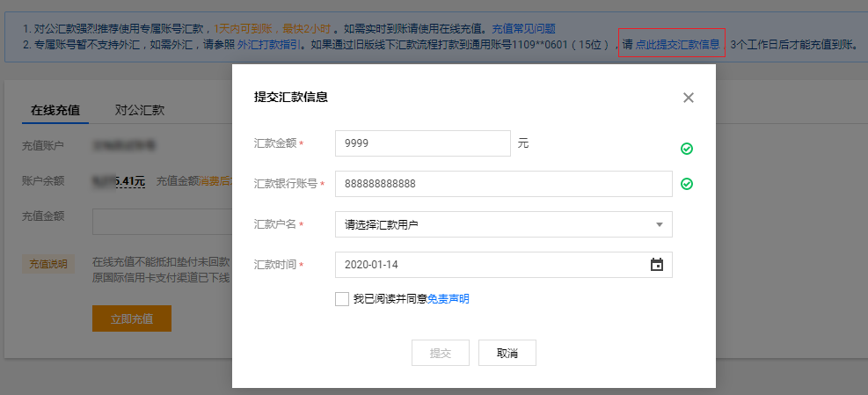Click the 取消 button

point(507,353)
